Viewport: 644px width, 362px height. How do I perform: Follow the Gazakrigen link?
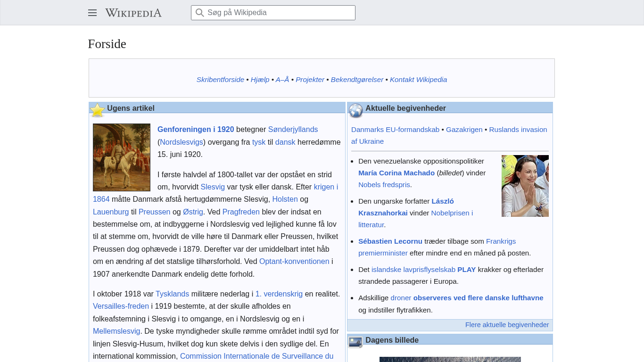coord(464,130)
